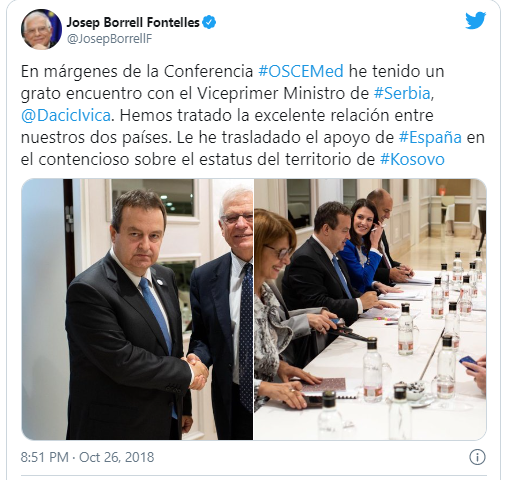Viewport: 510px width, 480px height.
Task: Open the #España hashtag
Action: click(430, 137)
